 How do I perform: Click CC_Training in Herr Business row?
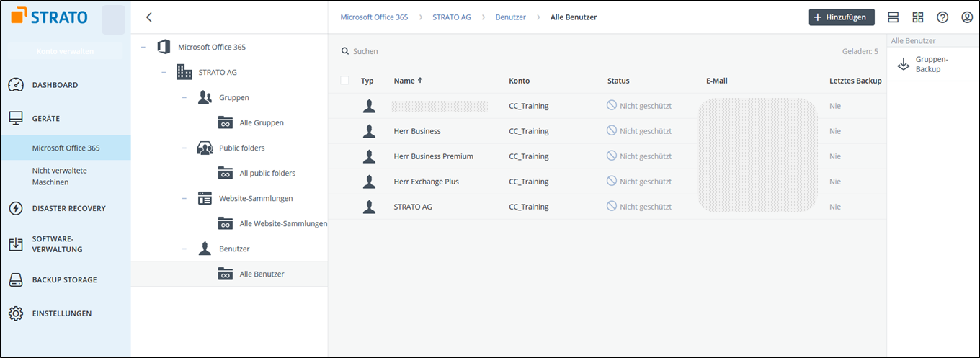(x=529, y=131)
